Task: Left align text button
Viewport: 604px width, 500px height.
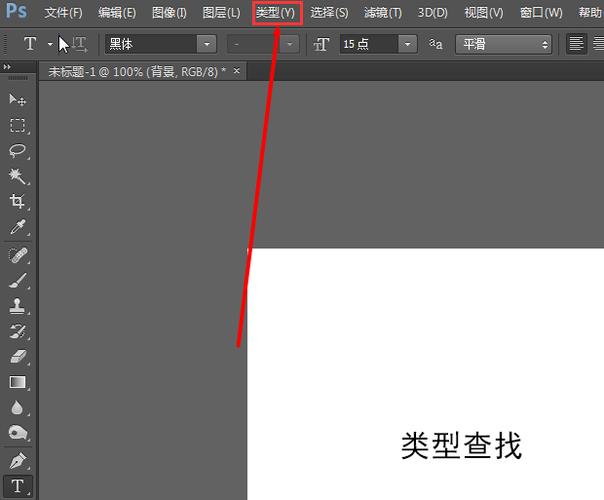Action: pos(576,44)
